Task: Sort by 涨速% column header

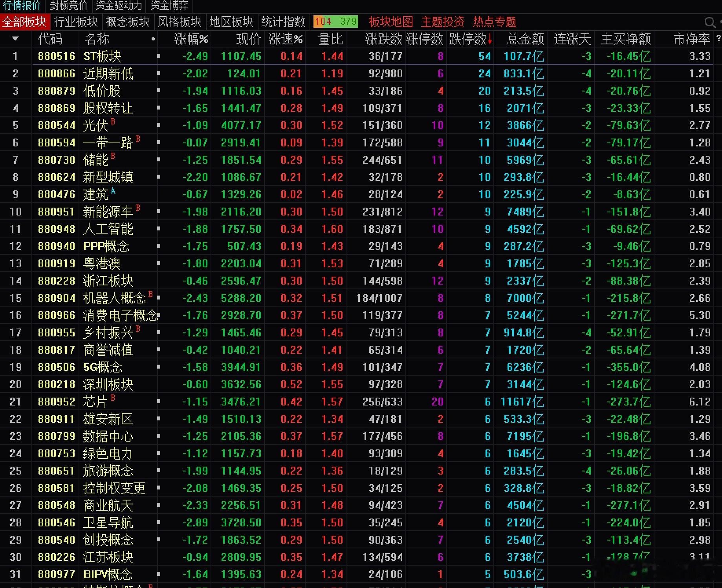Action: click(286, 39)
